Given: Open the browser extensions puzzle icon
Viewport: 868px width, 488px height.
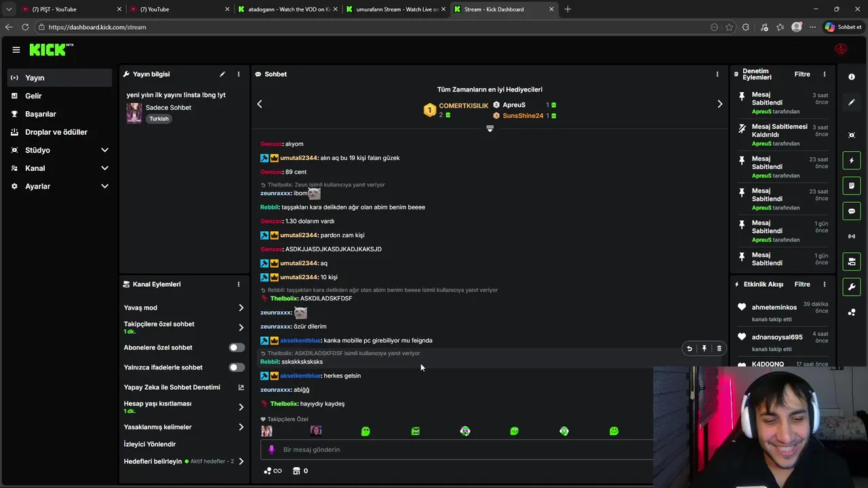Looking at the screenshot, I should coord(746,27).
